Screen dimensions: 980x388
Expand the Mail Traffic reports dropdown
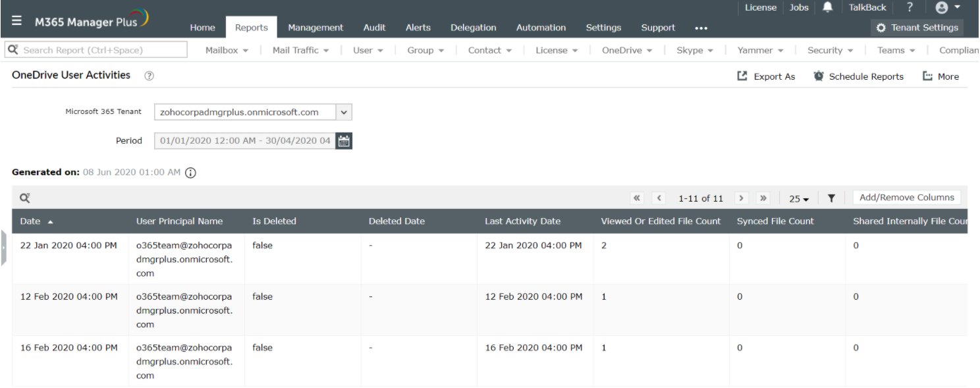click(x=301, y=50)
